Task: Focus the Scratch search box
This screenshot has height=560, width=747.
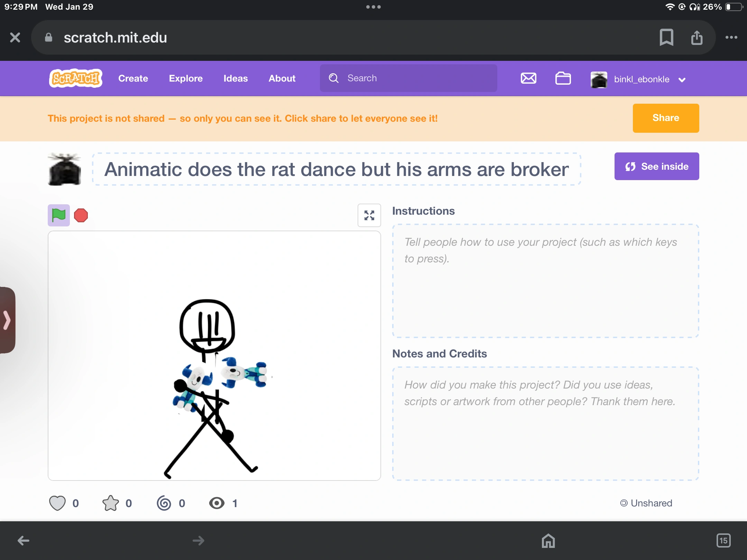Action: point(408,78)
